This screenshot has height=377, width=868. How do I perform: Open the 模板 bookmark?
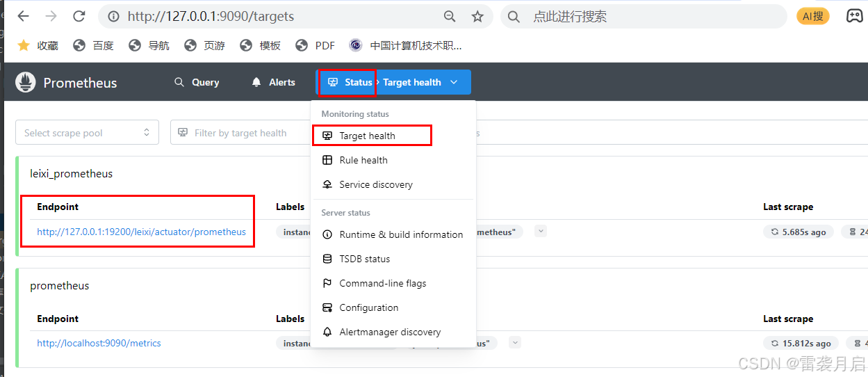(260, 45)
